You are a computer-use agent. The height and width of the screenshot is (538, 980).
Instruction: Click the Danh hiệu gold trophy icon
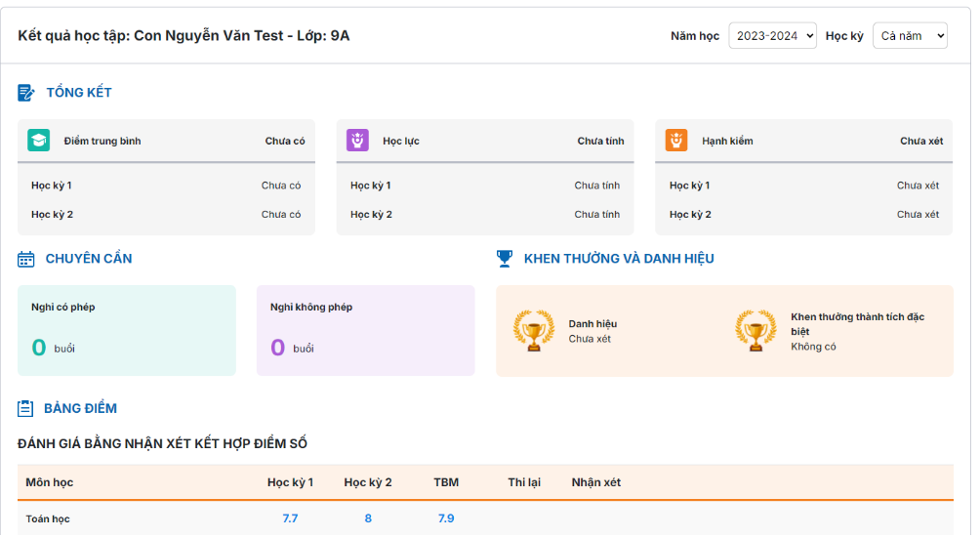point(534,331)
